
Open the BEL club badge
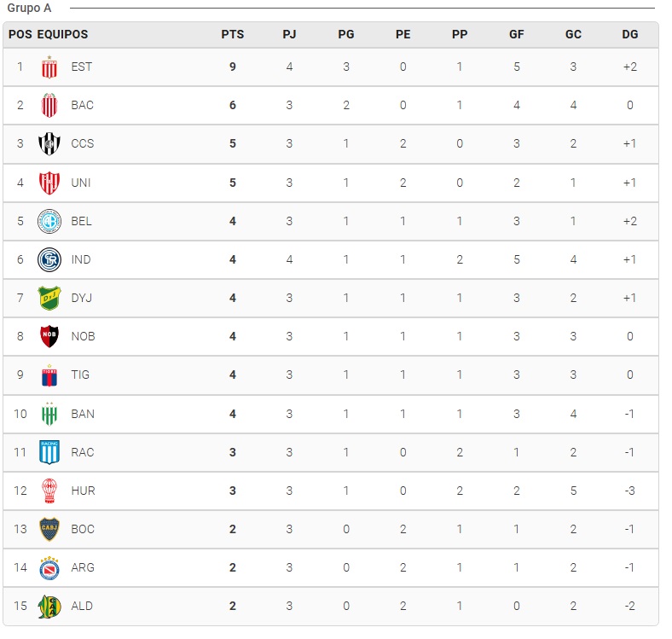point(49,222)
